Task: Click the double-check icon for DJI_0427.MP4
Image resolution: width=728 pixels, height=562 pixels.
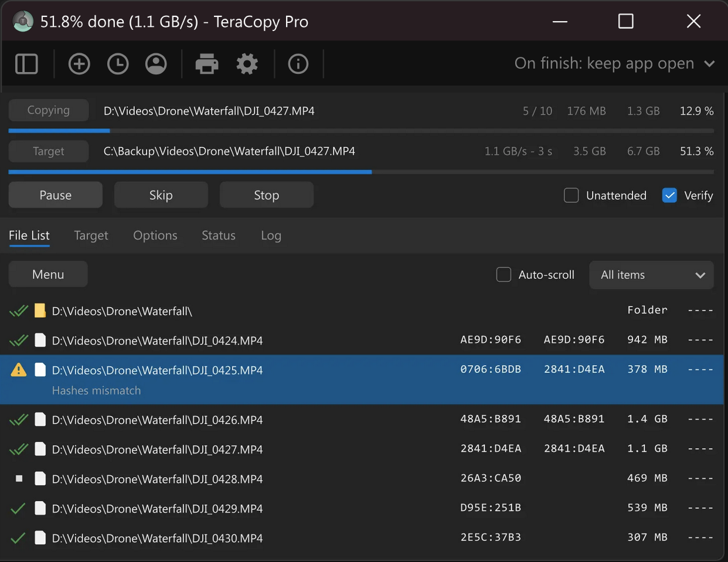Action: point(19,449)
